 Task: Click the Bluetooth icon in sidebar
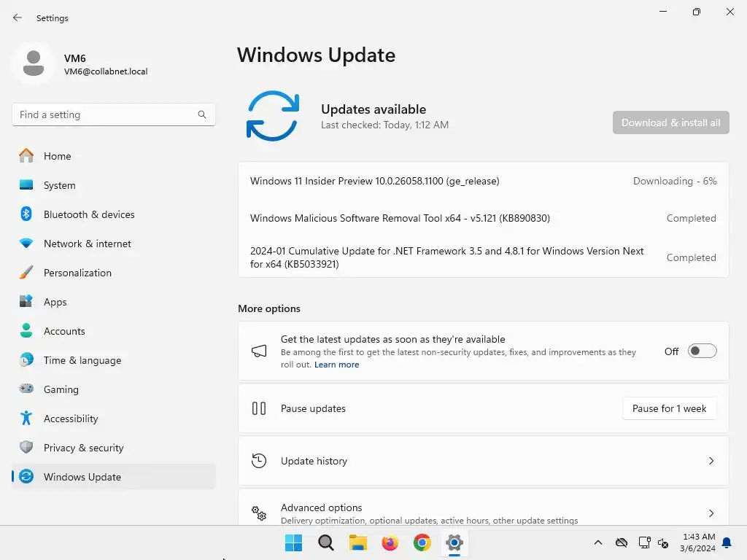coord(26,214)
